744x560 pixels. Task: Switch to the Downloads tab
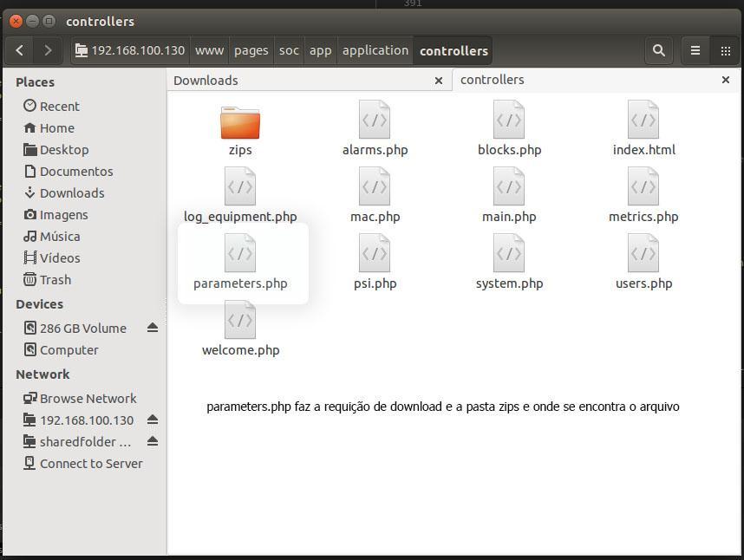309,80
